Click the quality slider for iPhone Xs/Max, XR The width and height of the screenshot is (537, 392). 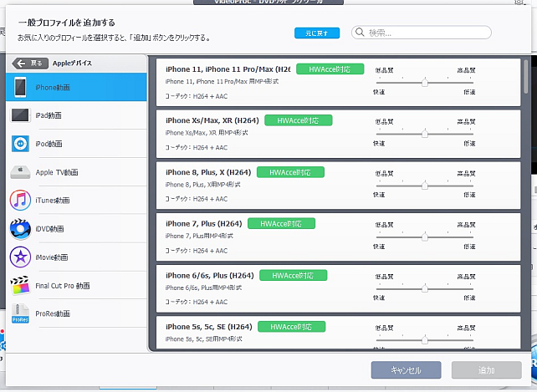[425, 134]
